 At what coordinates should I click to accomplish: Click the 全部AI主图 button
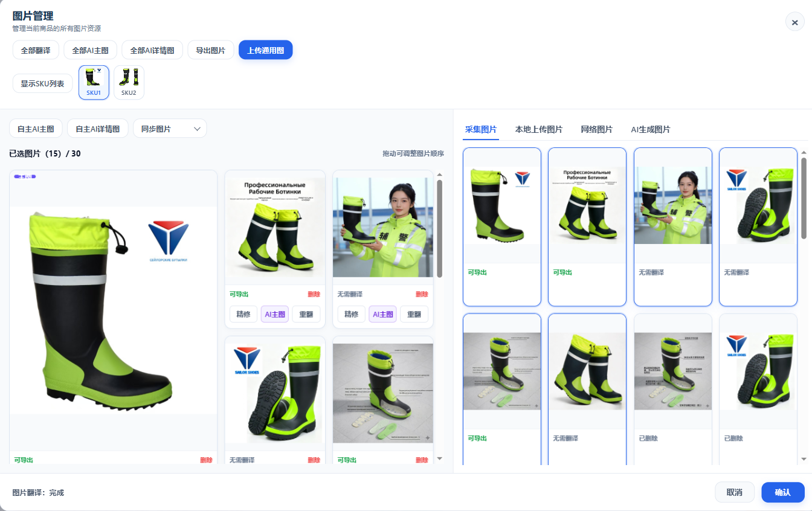tap(90, 50)
